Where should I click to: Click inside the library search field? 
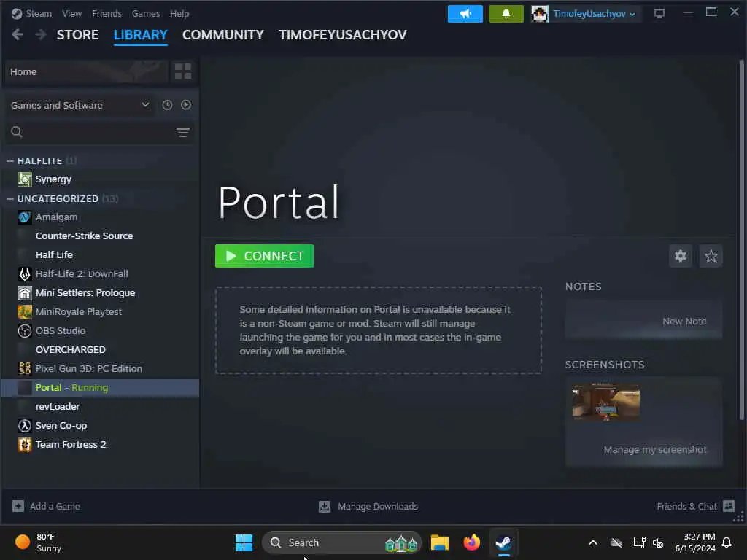point(99,133)
